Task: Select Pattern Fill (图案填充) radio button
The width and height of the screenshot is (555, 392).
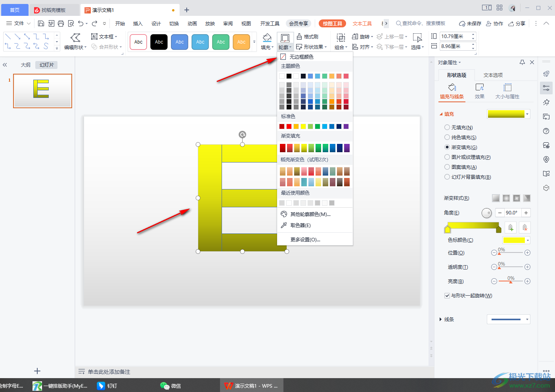Action: (447, 167)
